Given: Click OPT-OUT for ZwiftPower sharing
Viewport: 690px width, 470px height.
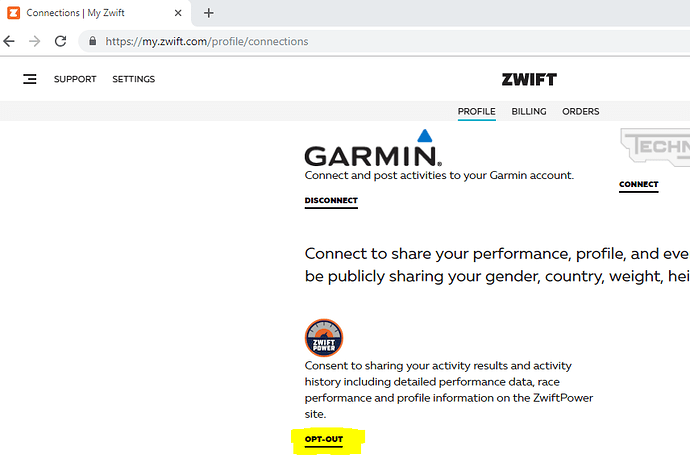Looking at the screenshot, I should point(324,440).
